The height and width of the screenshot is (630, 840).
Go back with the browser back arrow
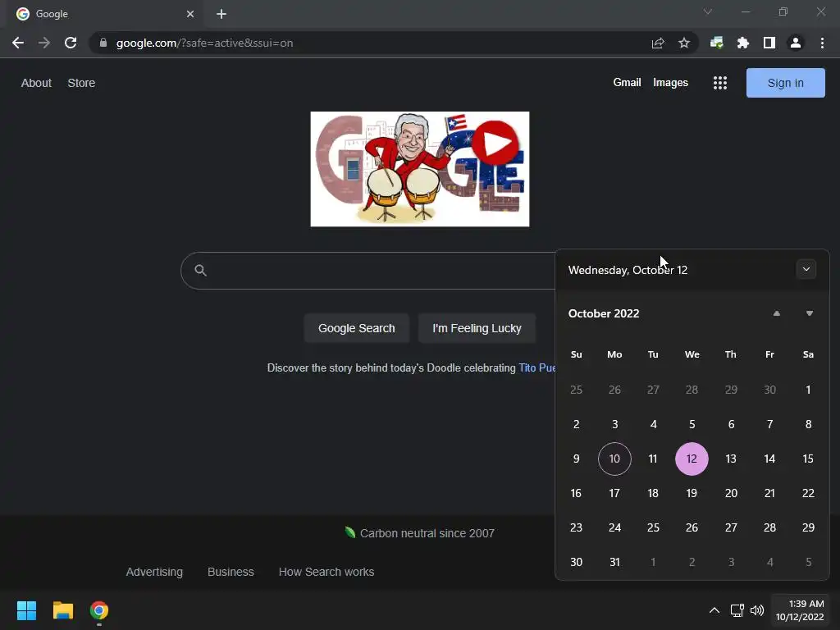click(x=18, y=43)
